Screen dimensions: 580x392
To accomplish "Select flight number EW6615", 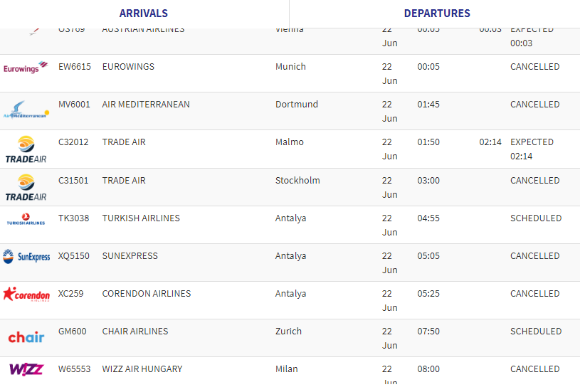I will 74,67.
